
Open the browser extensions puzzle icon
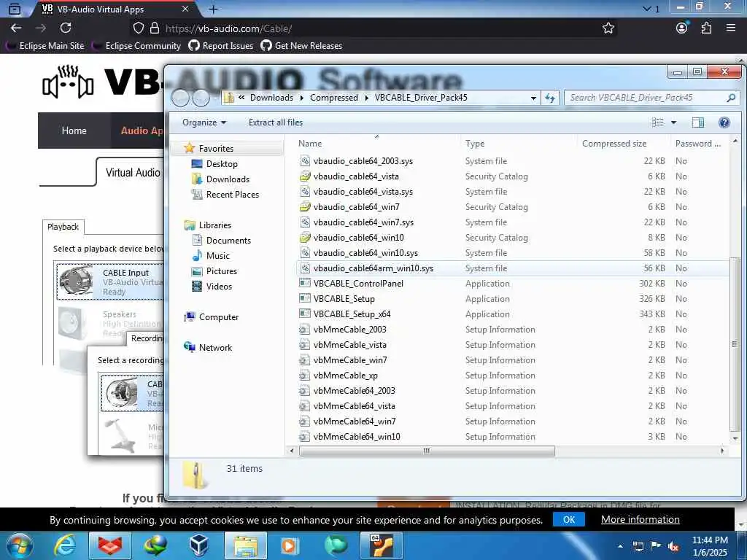706,28
